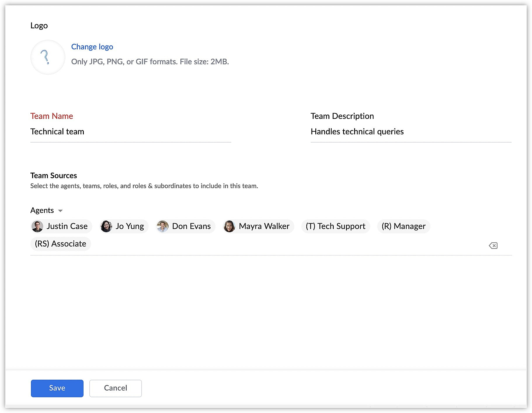Edit the Team Name field 'Technical team'
The image size is (532, 413).
(131, 132)
